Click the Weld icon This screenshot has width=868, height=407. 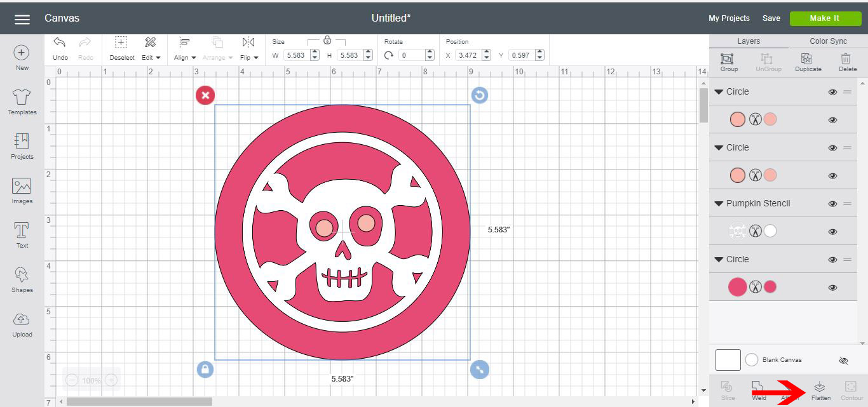[x=759, y=389]
